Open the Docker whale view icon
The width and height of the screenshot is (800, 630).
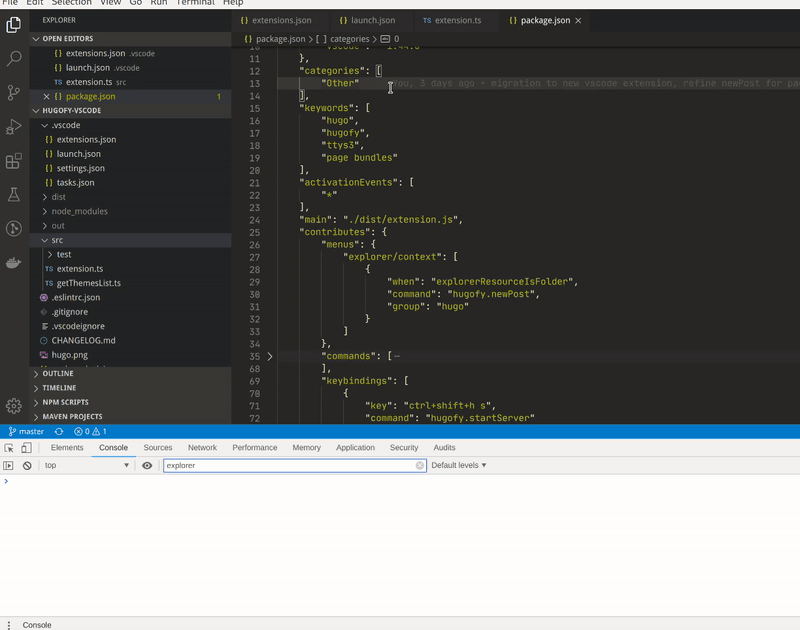point(14,263)
